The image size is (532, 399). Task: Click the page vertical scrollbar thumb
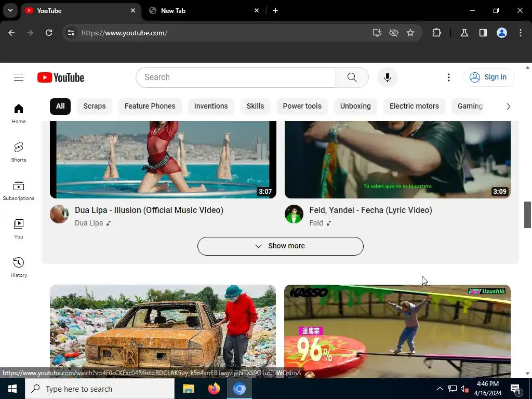click(x=527, y=215)
